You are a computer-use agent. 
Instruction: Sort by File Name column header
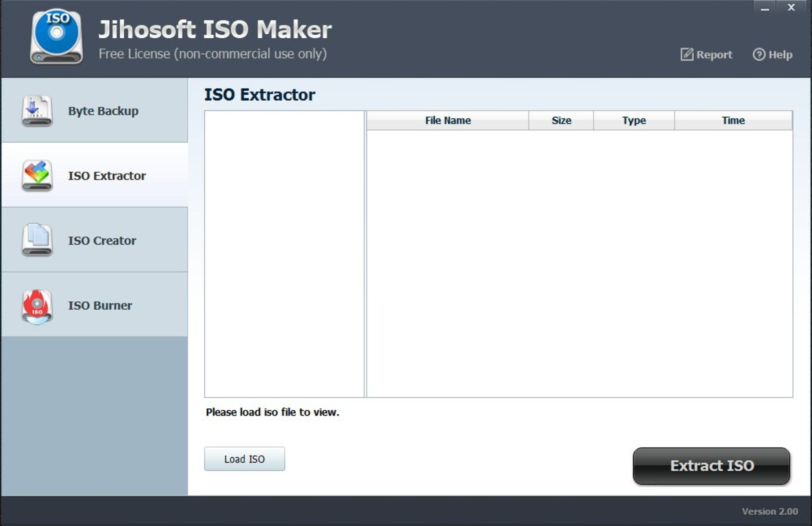click(x=448, y=120)
